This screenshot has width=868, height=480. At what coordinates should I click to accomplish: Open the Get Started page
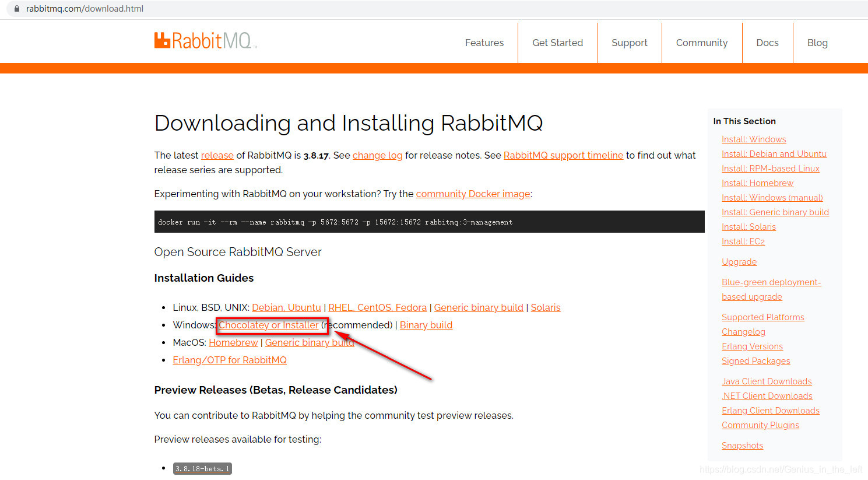coord(557,43)
